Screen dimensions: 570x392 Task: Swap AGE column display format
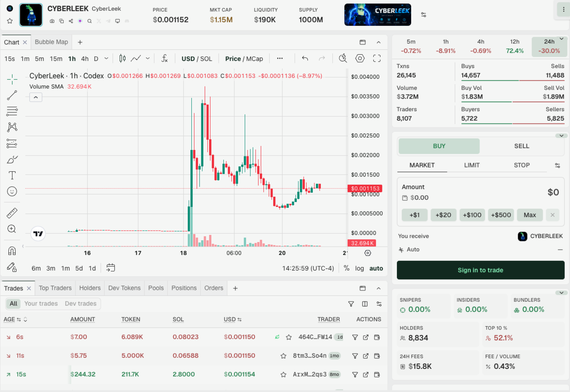[19, 320]
